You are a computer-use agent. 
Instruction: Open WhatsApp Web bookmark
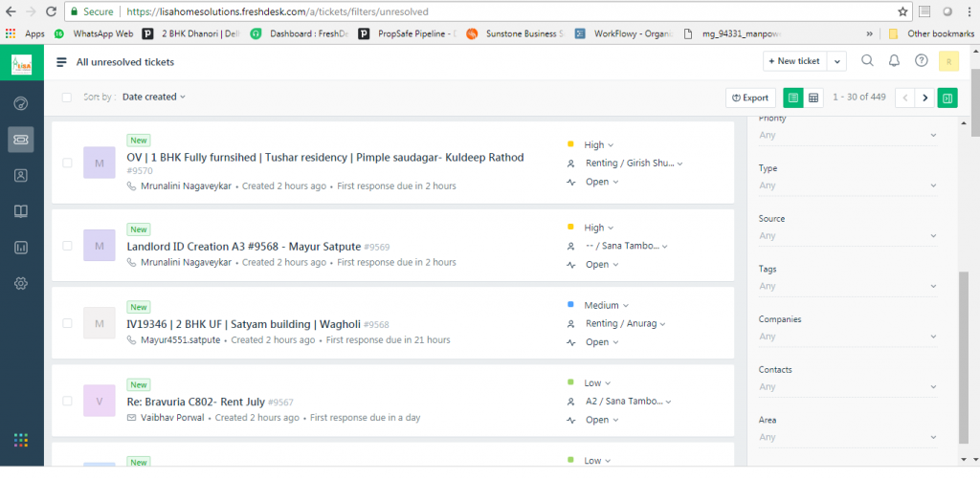coord(94,33)
